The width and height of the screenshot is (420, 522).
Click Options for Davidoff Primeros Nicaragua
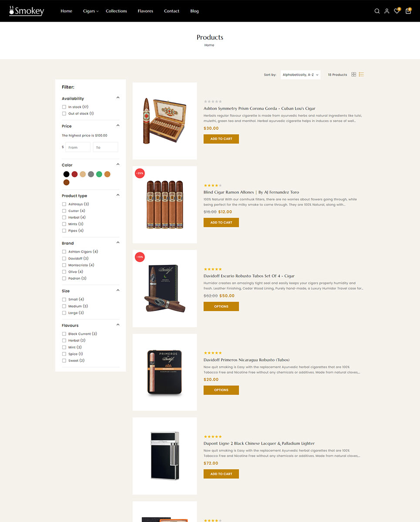point(221,390)
